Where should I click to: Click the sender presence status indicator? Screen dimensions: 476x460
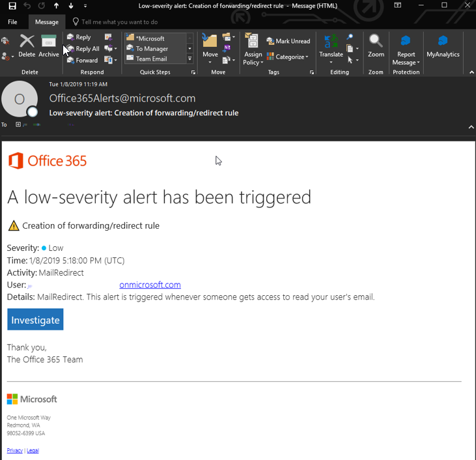32,112
